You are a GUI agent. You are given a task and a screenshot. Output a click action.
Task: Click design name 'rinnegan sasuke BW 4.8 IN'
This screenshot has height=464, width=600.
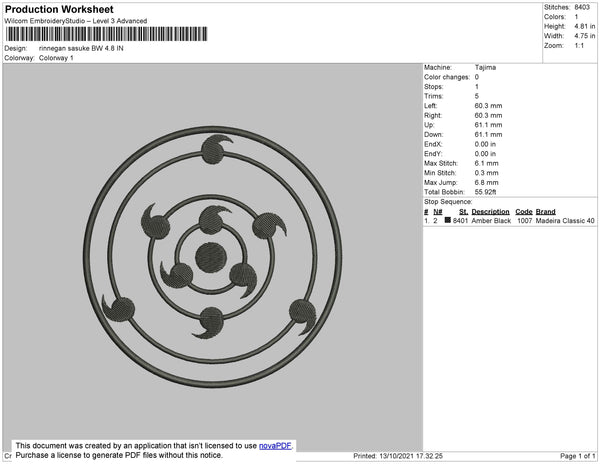pyautogui.click(x=81, y=49)
